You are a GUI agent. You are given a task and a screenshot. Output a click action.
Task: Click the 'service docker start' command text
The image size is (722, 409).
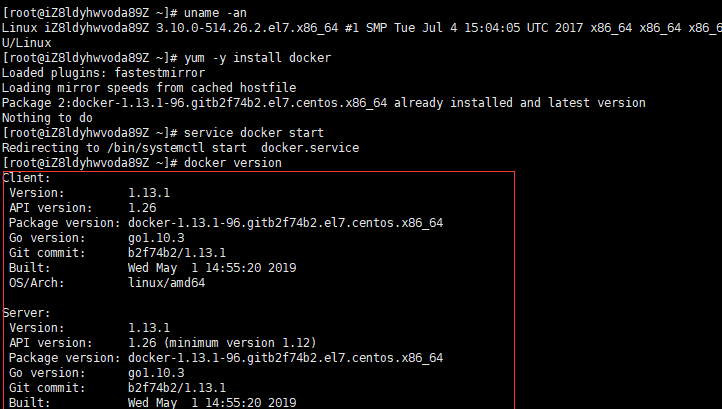pyautogui.click(x=254, y=133)
